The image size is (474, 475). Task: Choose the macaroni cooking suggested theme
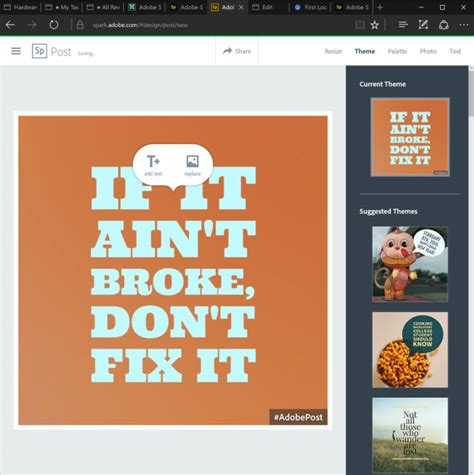[x=410, y=350]
